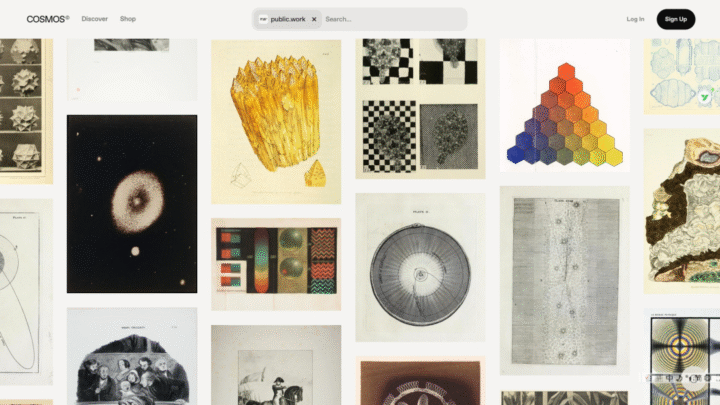Screen dimensions: 720x405
Task: Click the public.work tag avatar icon
Action: click(x=263, y=19)
